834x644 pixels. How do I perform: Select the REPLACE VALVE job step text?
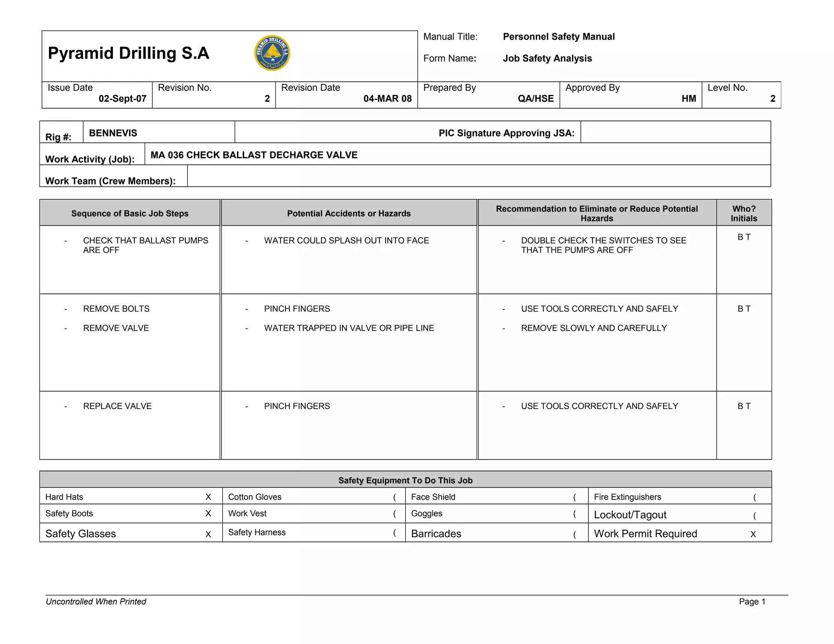[117, 406]
